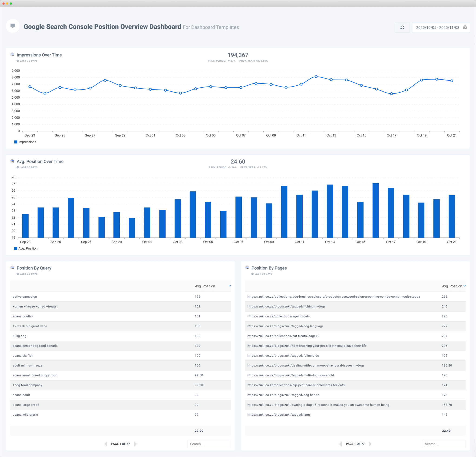The image size is (476, 457).
Task: Click the globe icon under Position By Query
Action: tap(18, 274)
